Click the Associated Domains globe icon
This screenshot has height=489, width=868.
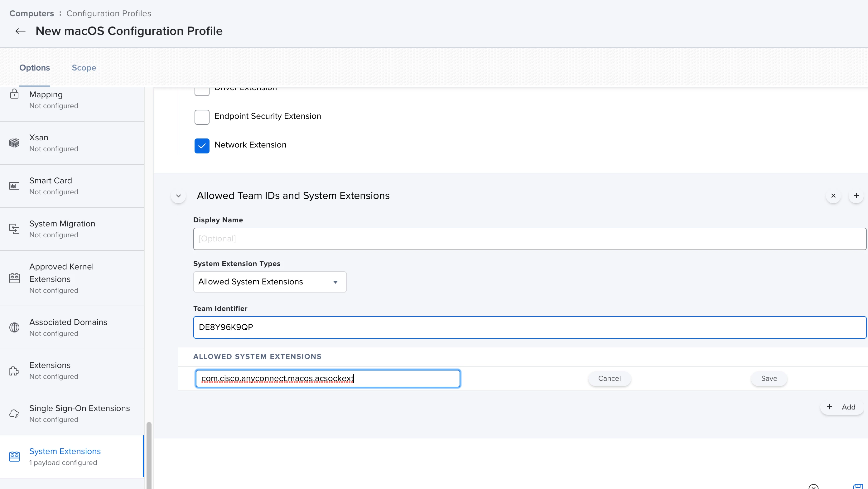point(14,327)
